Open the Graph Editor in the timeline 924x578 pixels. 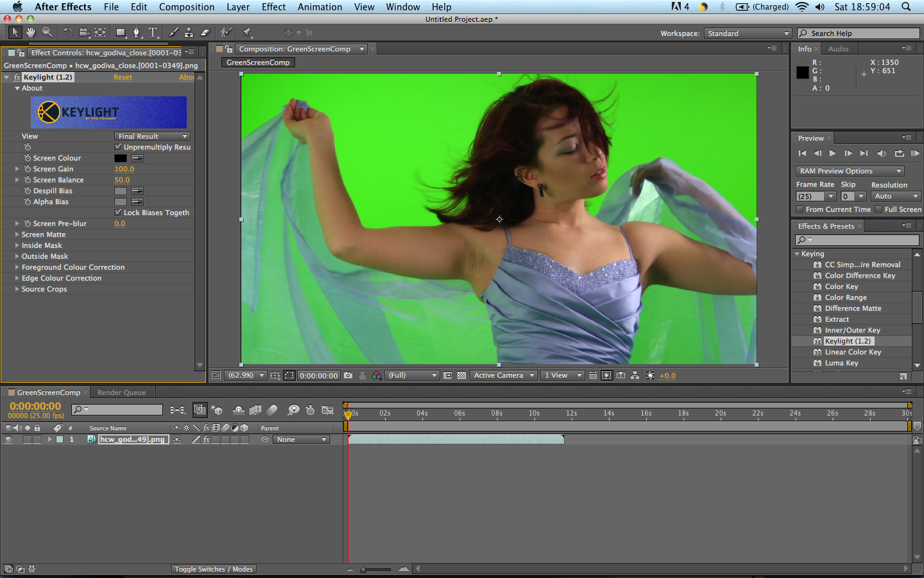328,409
